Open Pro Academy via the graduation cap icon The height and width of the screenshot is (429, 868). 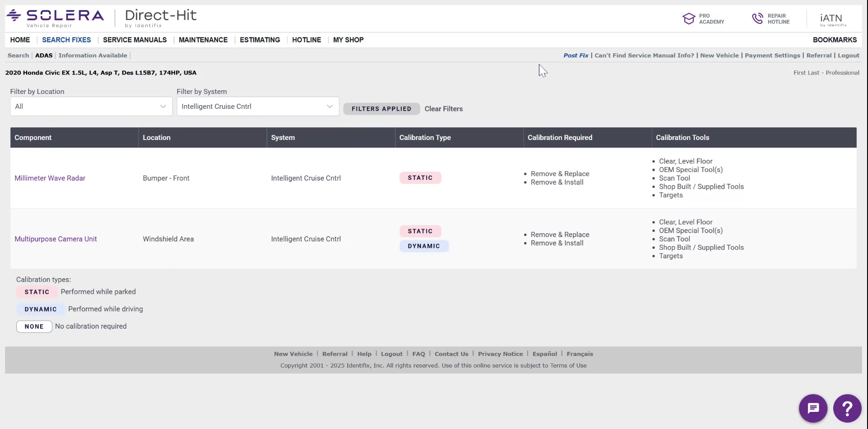coord(689,18)
